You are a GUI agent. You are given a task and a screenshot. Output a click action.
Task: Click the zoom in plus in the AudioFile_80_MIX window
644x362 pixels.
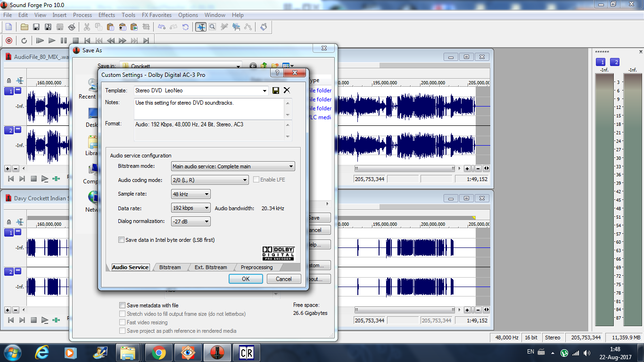[8, 168]
